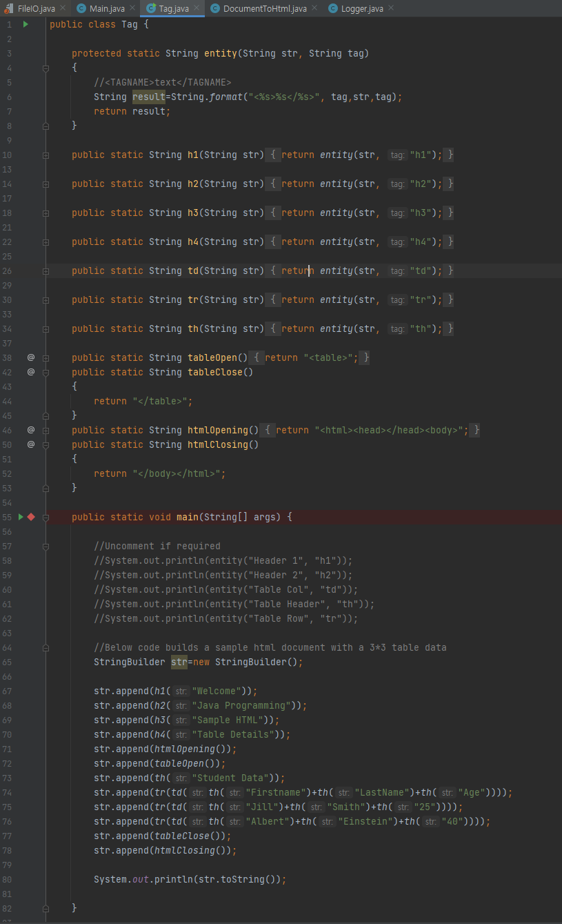Click the annotation gutter icon beside htmlClosing
Screen dimensions: 562x924
click(29, 444)
